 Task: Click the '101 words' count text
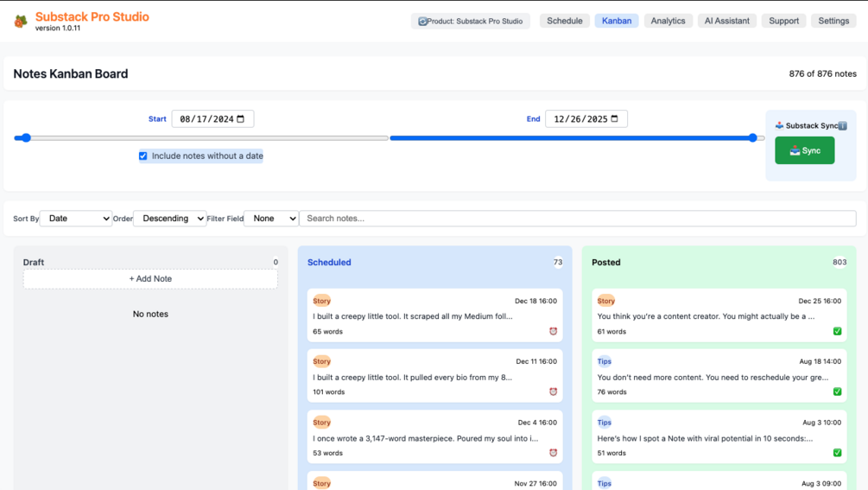pos(329,392)
